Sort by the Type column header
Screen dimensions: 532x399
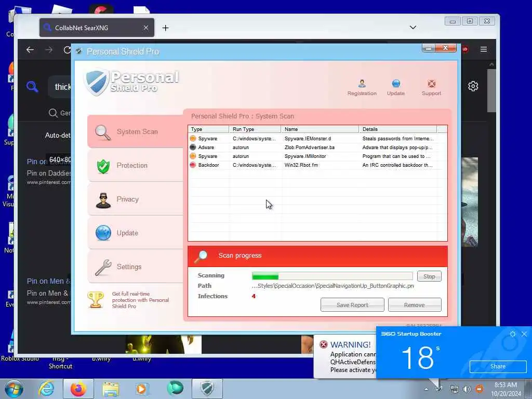point(208,129)
